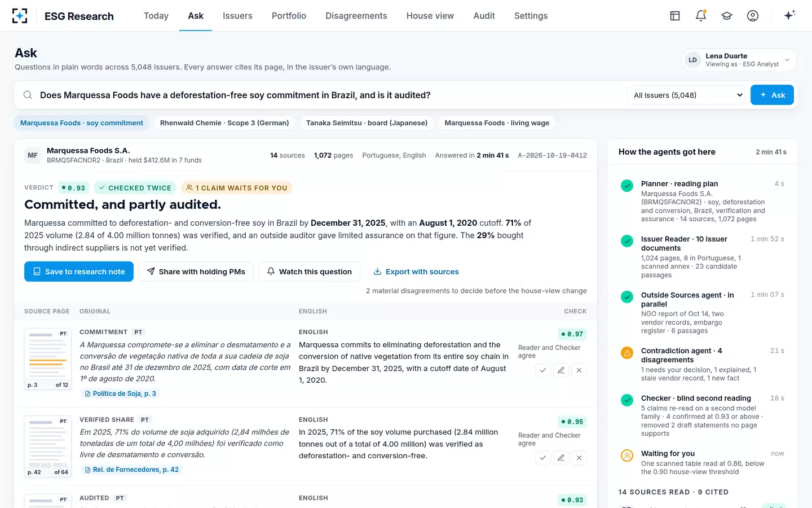This screenshot has width=812, height=508.
Task: Open the Política de Soja, p. 3 source link
Action: [x=121, y=393]
